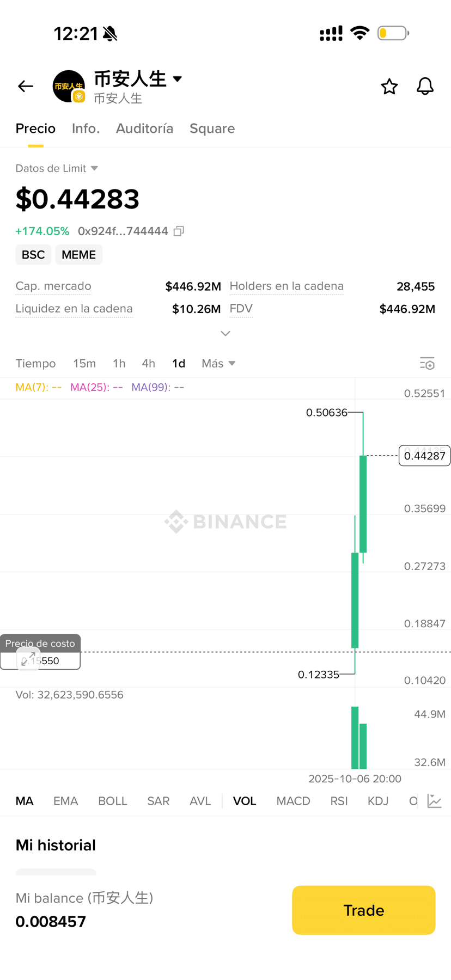Screen dimensions: 451x980
Task: Open price alerts with bell icon
Action: [x=425, y=86]
